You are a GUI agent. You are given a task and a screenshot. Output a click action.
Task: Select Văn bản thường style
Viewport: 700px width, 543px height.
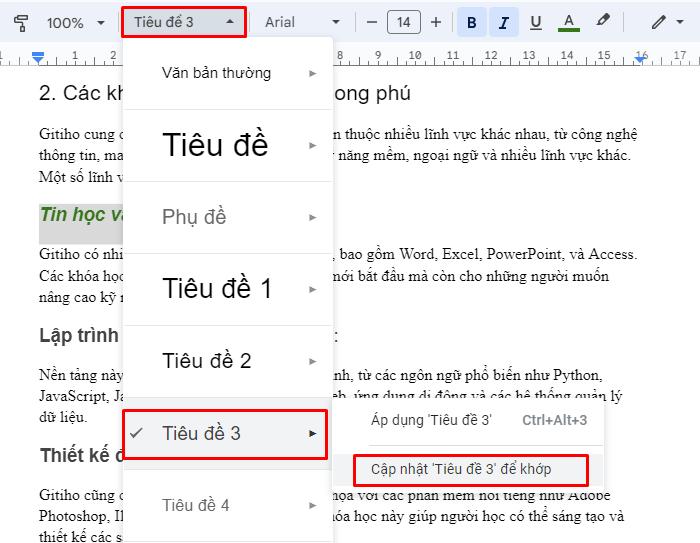tap(217, 73)
